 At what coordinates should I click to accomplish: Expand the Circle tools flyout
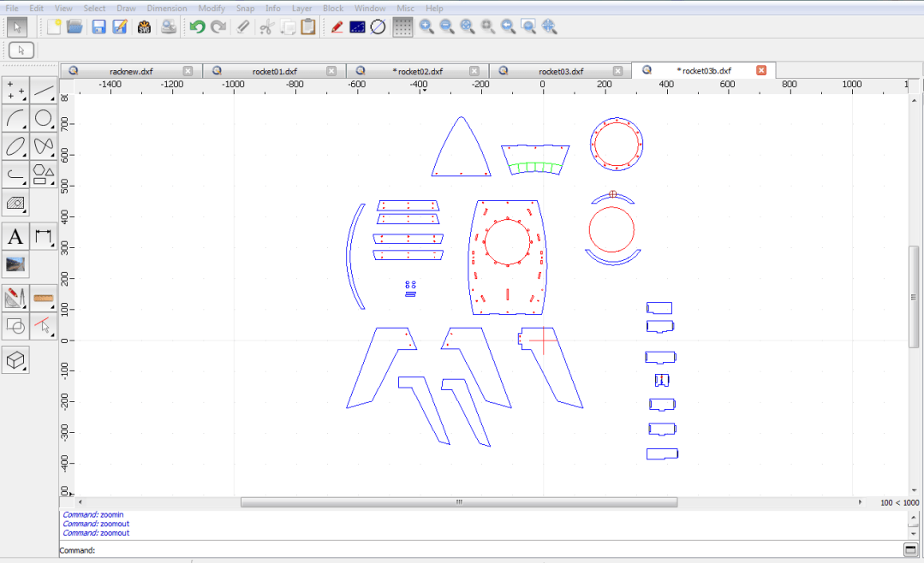click(x=44, y=118)
